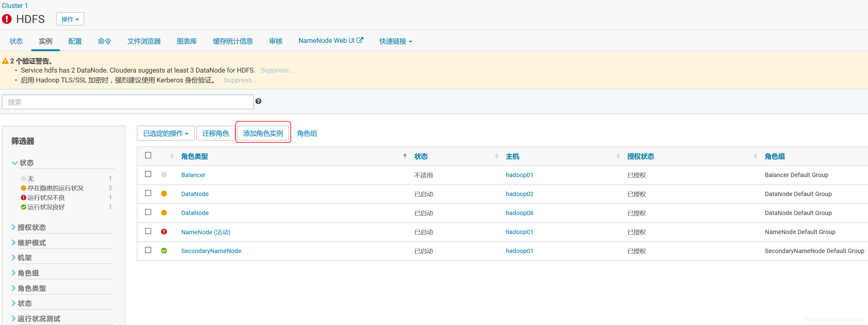Open the 审核 tab

(x=276, y=41)
